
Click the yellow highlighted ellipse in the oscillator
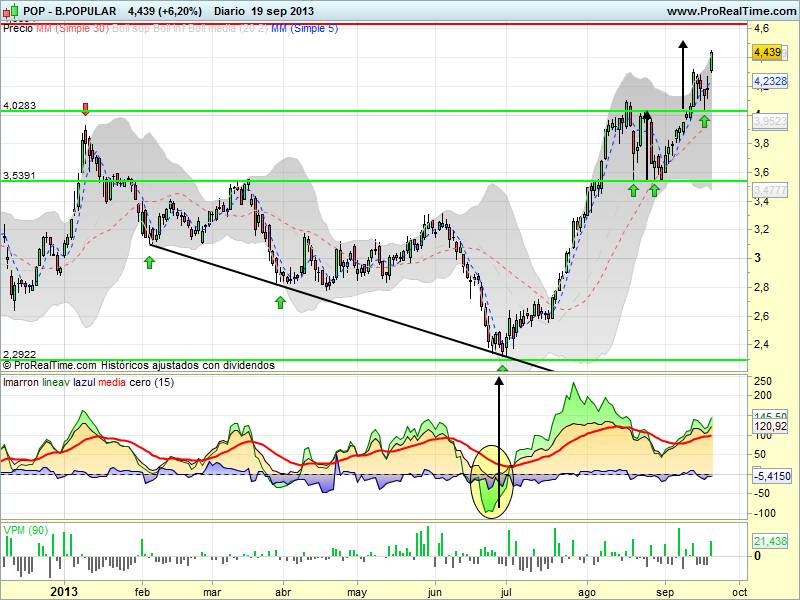click(x=491, y=482)
